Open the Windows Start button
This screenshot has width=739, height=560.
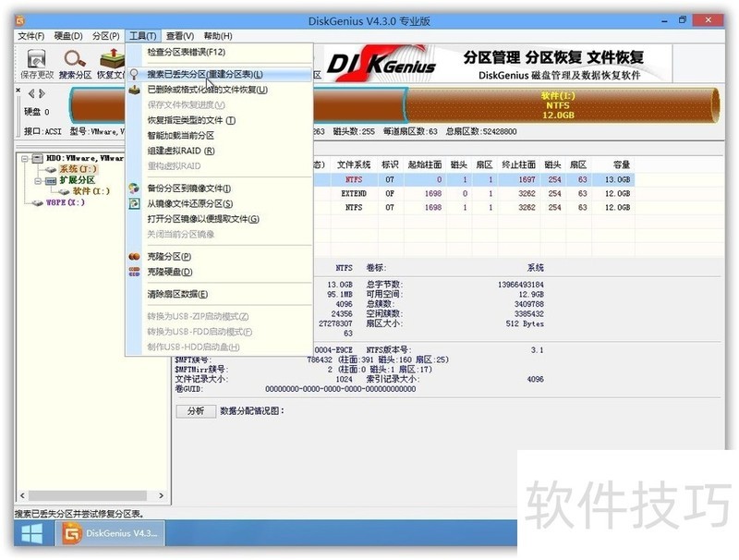[x=32, y=533]
